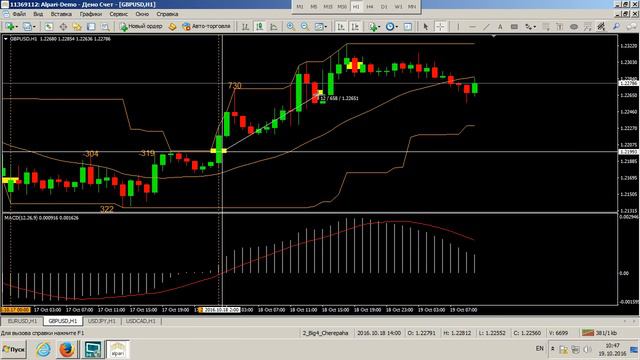The image size is (640, 360).
Task: Launch Internet Explorer from taskbar
Action: coord(43,350)
